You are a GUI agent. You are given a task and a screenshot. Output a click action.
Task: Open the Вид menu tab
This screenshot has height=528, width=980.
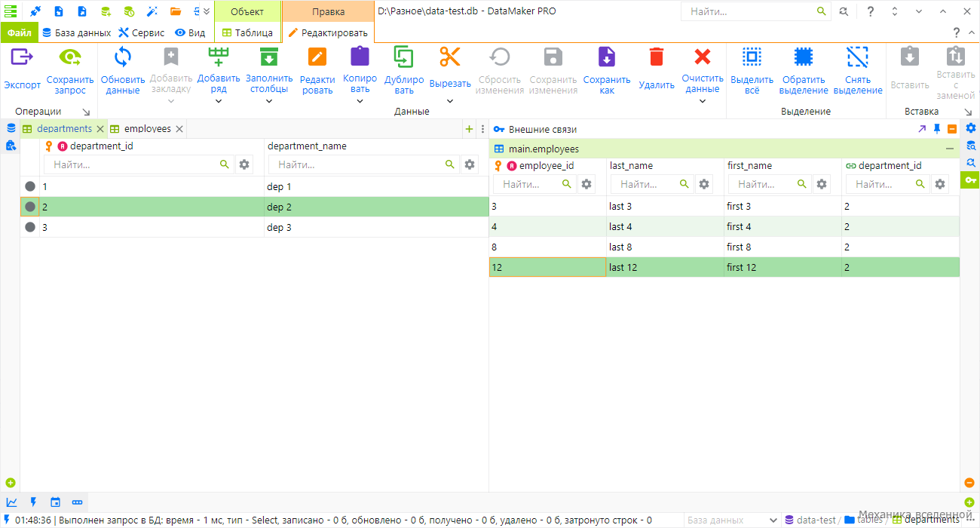(190, 32)
